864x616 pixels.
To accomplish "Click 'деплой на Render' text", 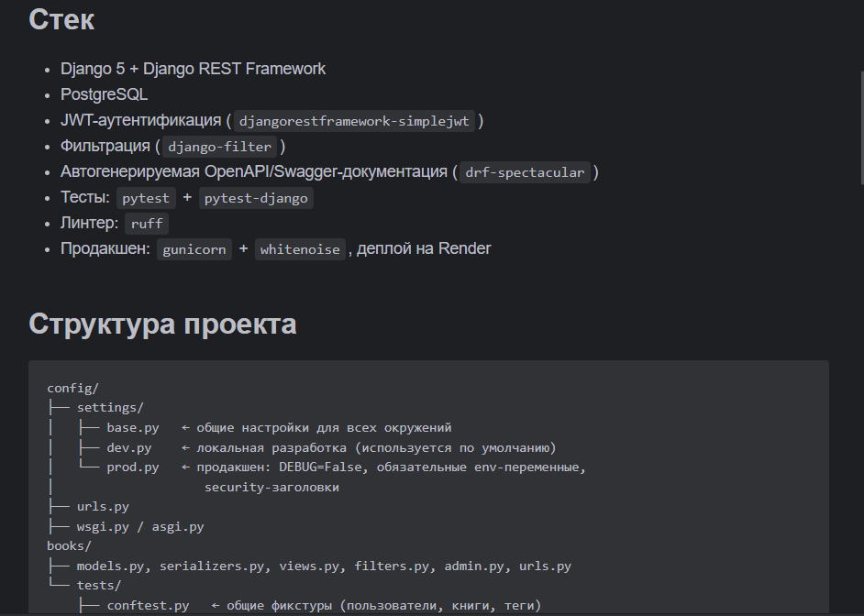I will pos(424,248).
